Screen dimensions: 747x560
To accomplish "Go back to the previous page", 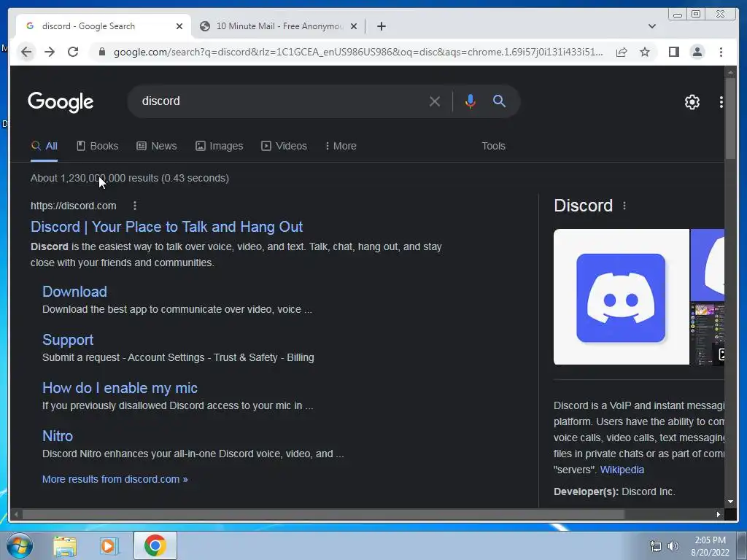I will [x=27, y=52].
